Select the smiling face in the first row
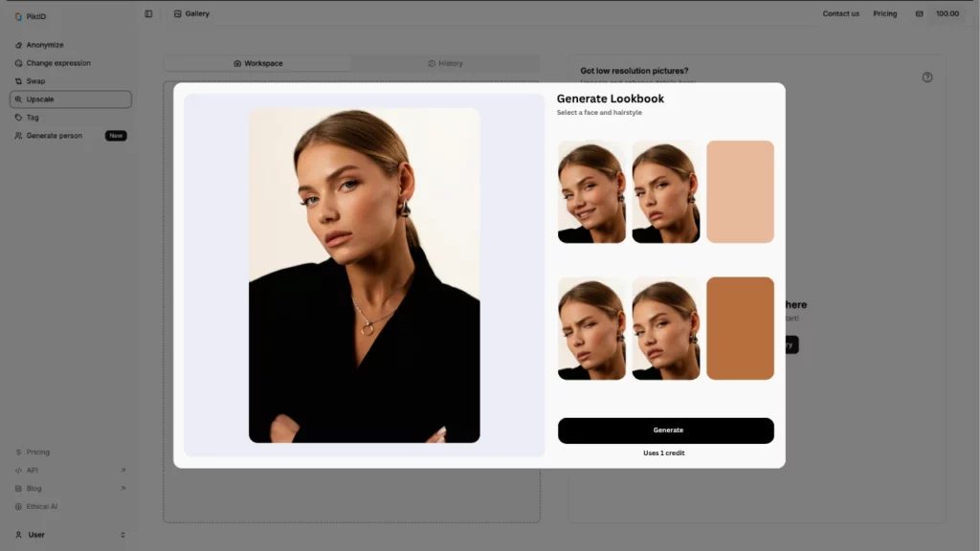The width and height of the screenshot is (980, 551). pyautogui.click(x=591, y=191)
